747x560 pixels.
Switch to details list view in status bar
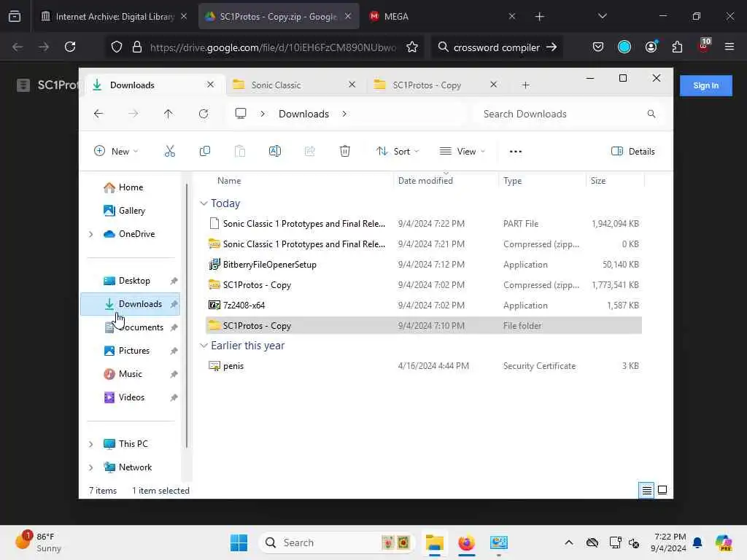tap(646, 490)
